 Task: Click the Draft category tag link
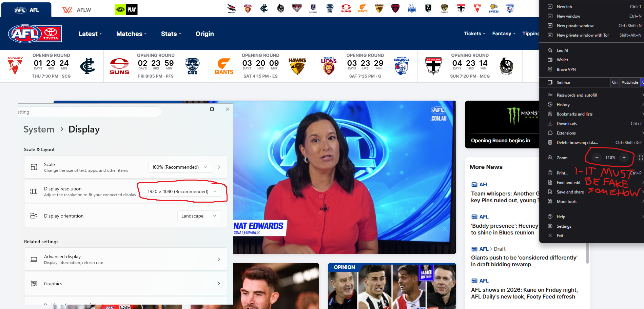coord(500,249)
